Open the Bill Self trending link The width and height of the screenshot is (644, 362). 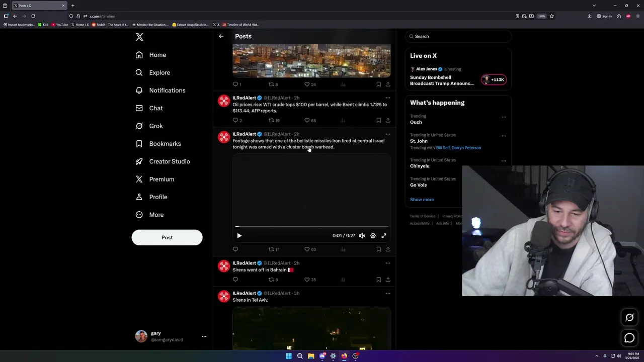click(443, 148)
